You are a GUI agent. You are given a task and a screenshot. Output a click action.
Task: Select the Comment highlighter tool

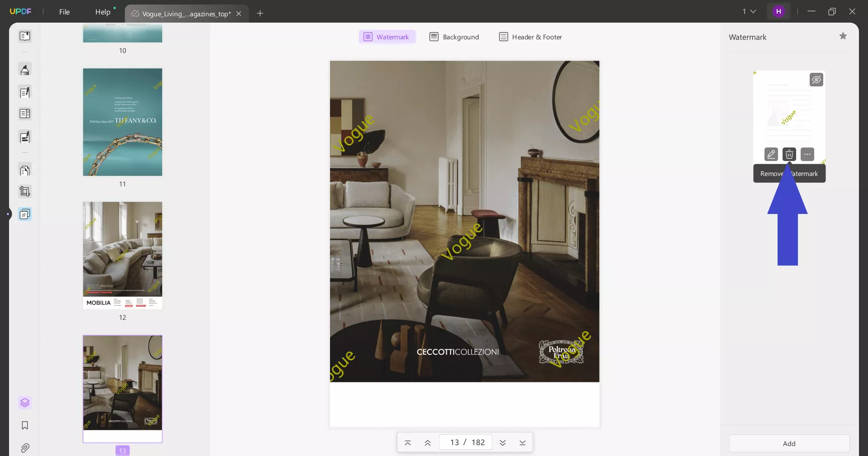pos(25,70)
